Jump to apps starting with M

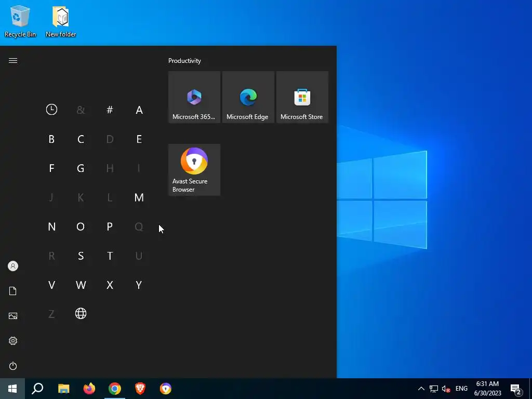coord(139,197)
